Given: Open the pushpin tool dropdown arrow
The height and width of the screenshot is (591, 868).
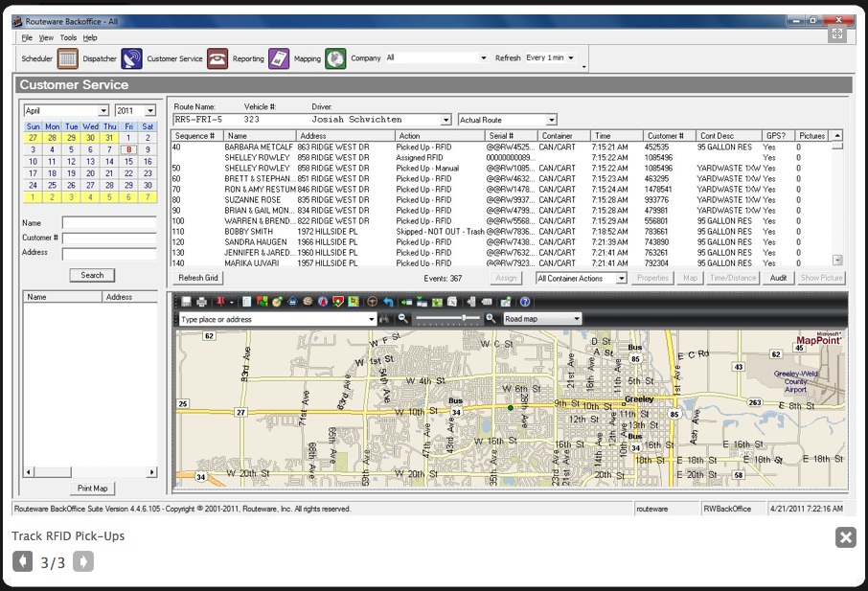Looking at the screenshot, I should (x=232, y=302).
